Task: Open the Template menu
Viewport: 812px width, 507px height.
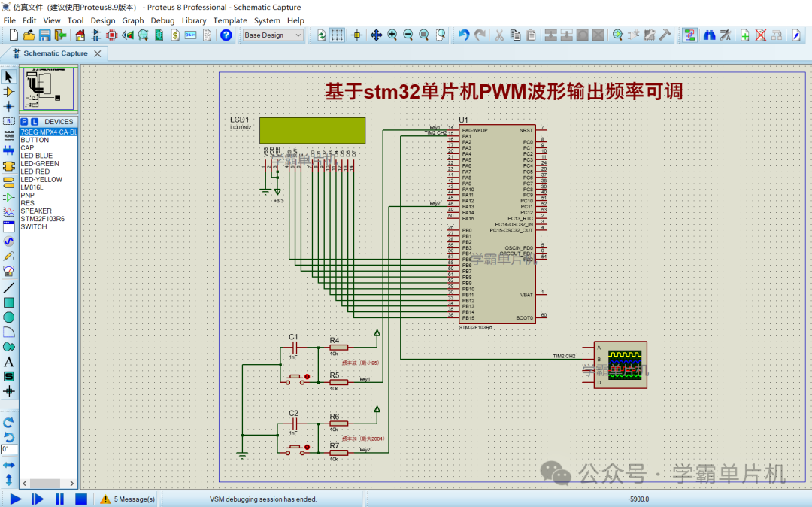Action: [230, 20]
